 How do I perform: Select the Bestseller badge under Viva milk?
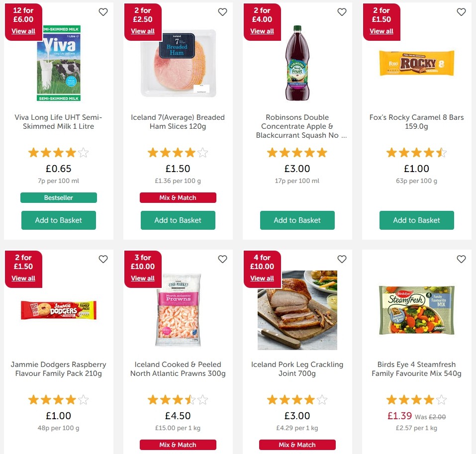(x=58, y=197)
